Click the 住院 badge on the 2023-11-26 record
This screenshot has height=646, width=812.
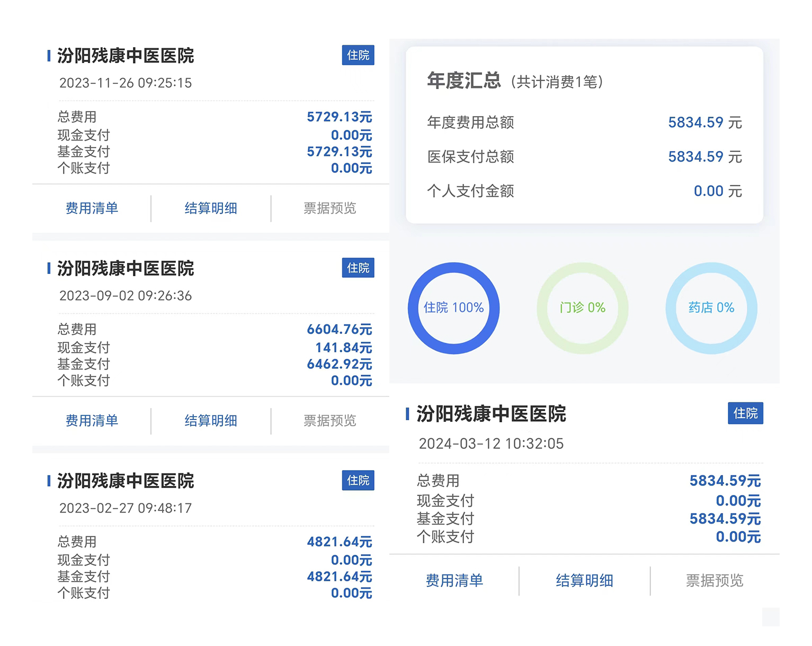pyautogui.click(x=358, y=55)
